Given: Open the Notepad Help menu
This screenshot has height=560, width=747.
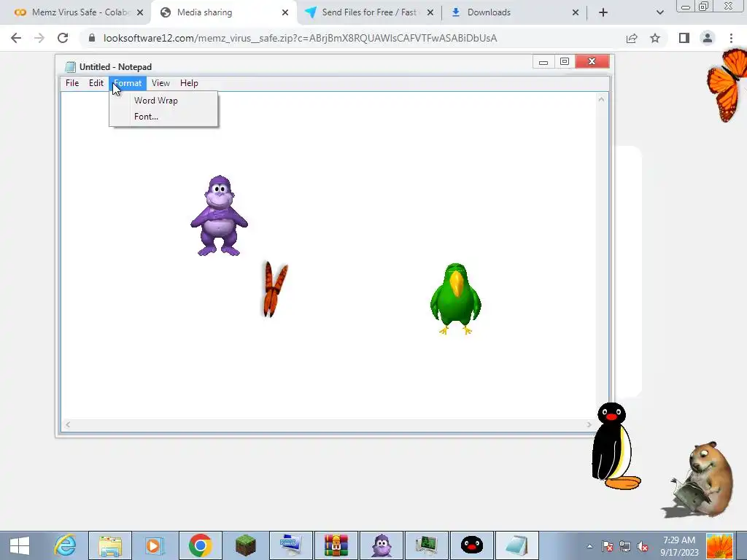Looking at the screenshot, I should click(x=189, y=83).
